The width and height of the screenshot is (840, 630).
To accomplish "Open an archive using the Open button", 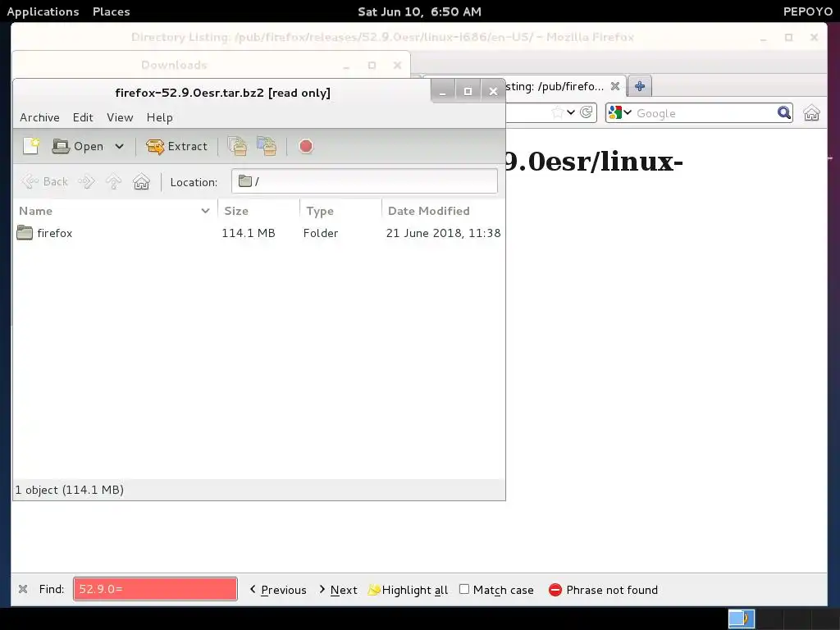I will click(x=78, y=146).
